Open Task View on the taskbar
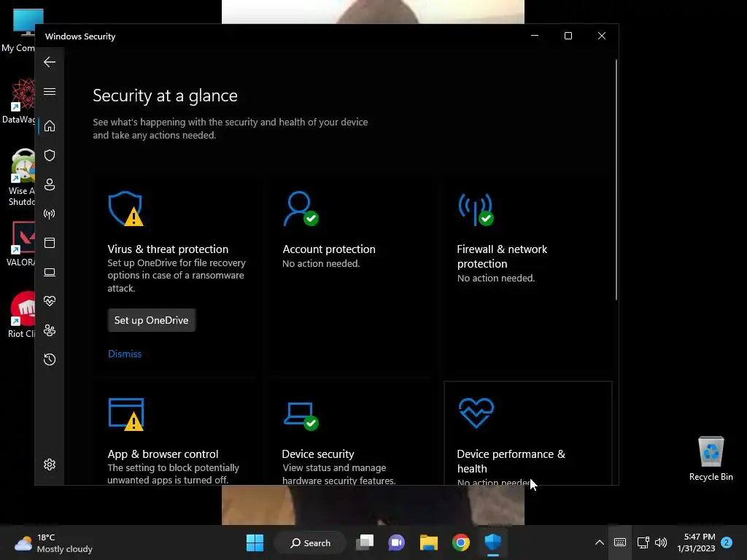Image resolution: width=747 pixels, height=560 pixels. point(365,542)
